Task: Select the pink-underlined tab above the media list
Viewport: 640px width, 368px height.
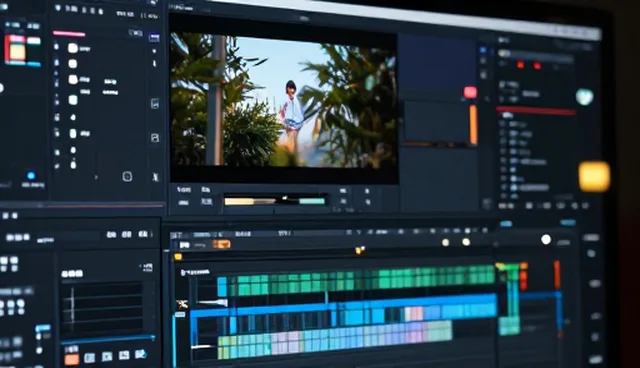Action: click(69, 34)
